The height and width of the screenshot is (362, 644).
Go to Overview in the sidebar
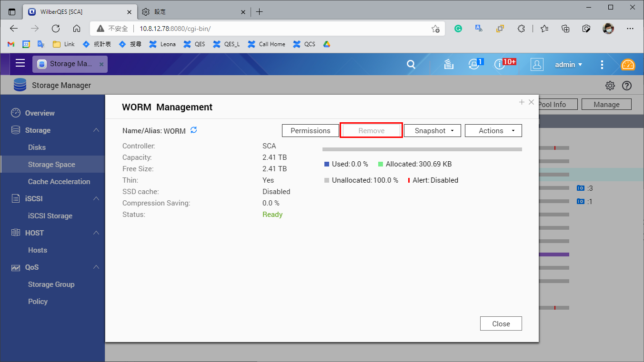(x=40, y=113)
